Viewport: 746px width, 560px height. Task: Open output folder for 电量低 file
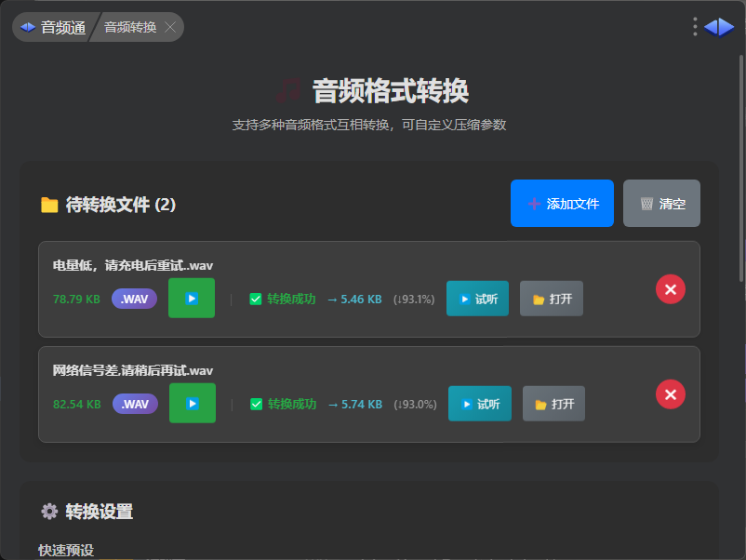552,299
